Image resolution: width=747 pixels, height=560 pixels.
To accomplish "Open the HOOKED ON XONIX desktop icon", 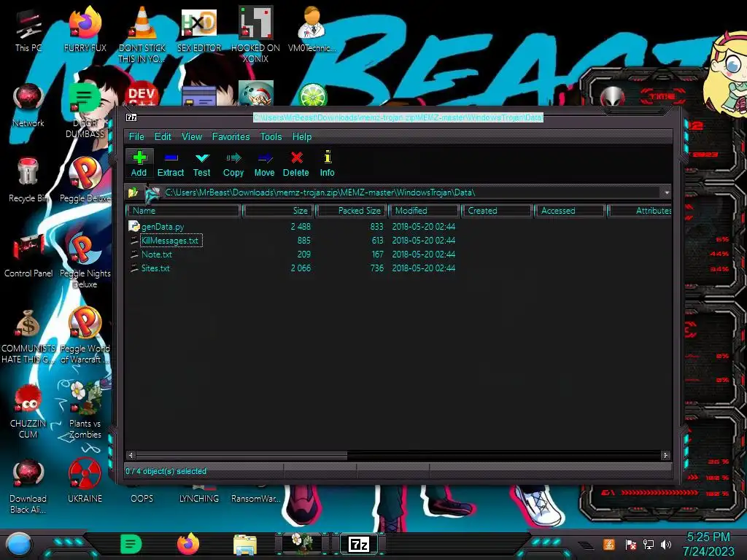I will [255, 35].
